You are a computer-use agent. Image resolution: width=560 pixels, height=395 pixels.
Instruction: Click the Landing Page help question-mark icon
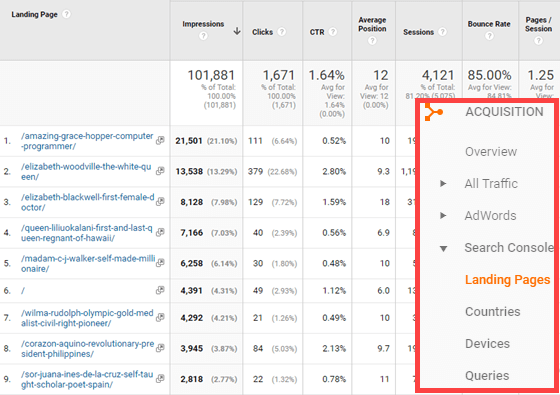(66, 14)
